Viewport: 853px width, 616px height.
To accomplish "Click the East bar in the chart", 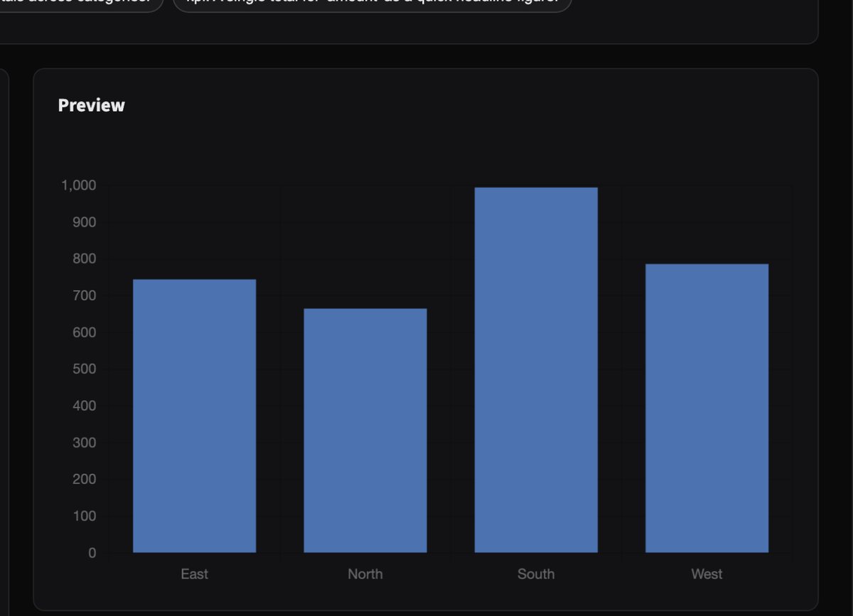I will [194, 416].
